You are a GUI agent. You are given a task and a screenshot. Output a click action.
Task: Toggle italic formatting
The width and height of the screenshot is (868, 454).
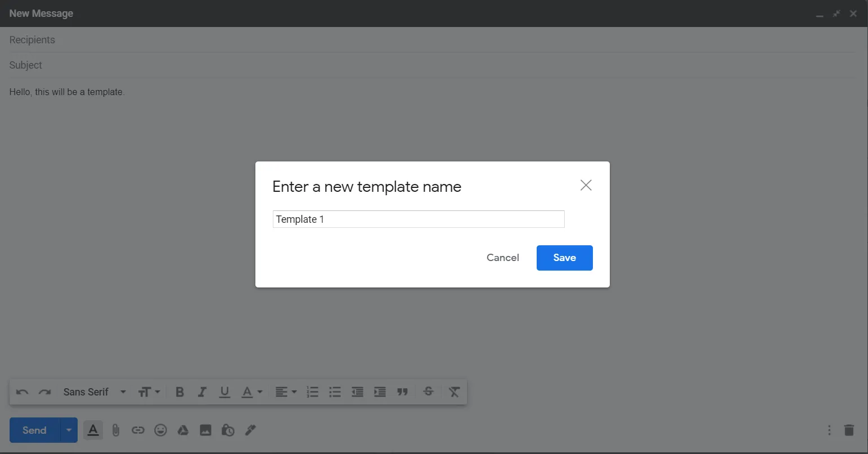coord(202,392)
